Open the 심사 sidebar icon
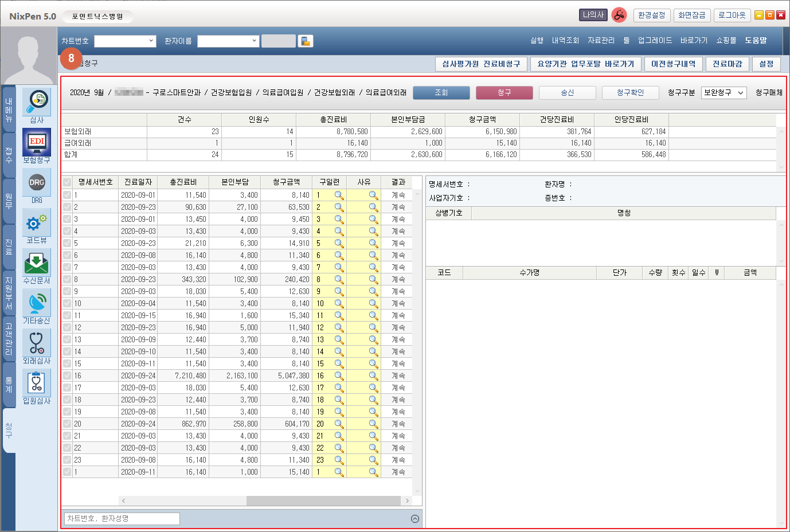The height and width of the screenshot is (532, 790). click(x=37, y=102)
